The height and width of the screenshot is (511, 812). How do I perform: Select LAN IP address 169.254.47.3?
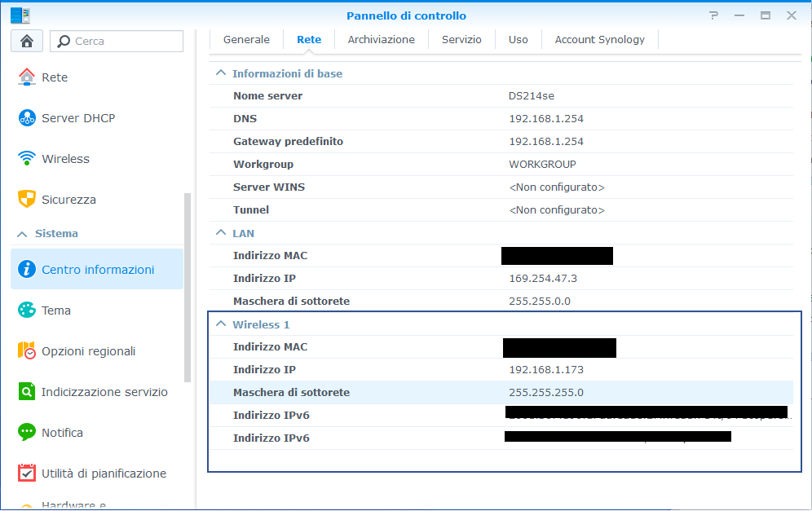[543, 278]
